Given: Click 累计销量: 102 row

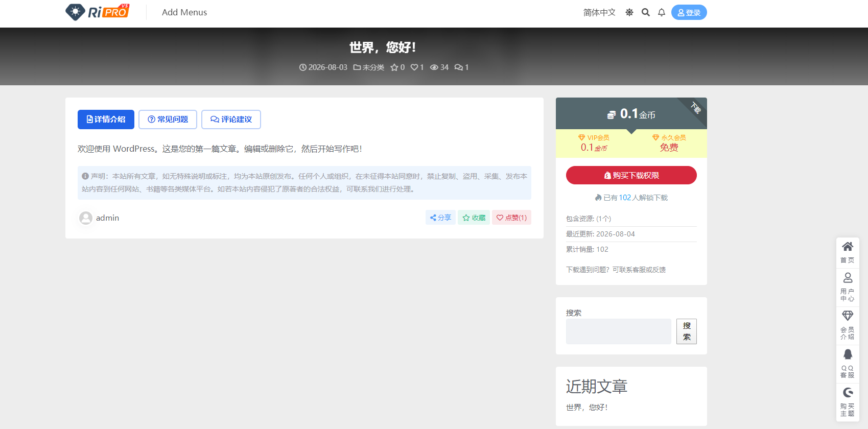Looking at the screenshot, I should 631,249.
